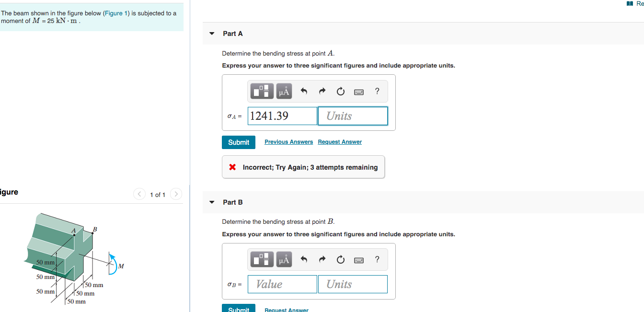Open the μÅ symbols palette in Part A
Viewport: 644px width, 312px height.
pyautogui.click(x=284, y=91)
